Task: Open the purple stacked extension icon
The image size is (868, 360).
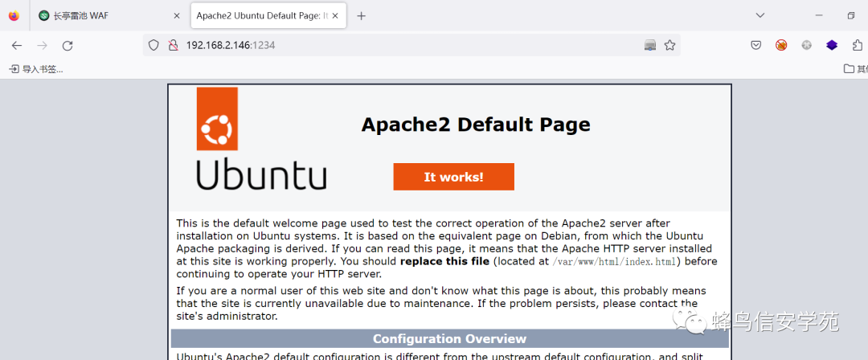Action: point(832,46)
